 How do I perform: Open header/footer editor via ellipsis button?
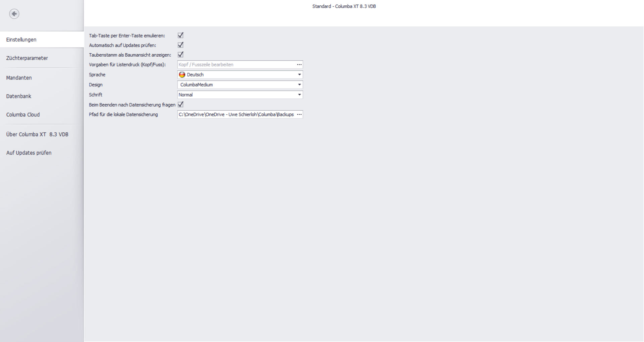point(299,65)
